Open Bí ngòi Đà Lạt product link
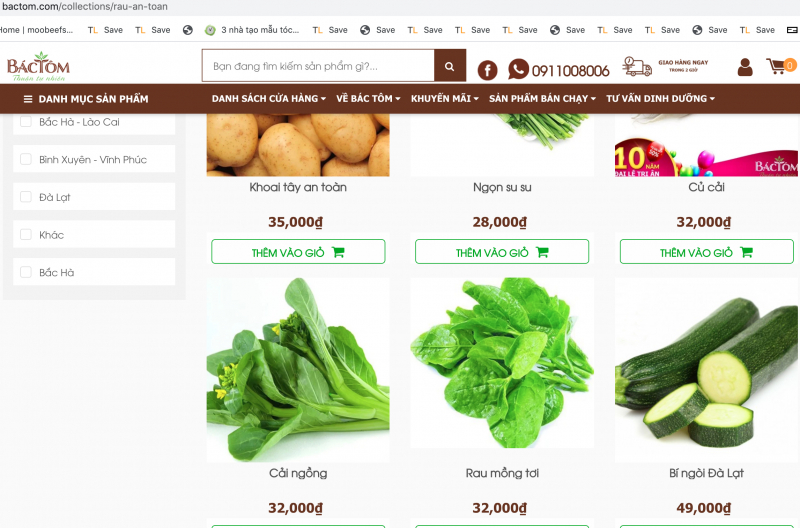Viewport: 800px width, 528px height. coord(707,473)
